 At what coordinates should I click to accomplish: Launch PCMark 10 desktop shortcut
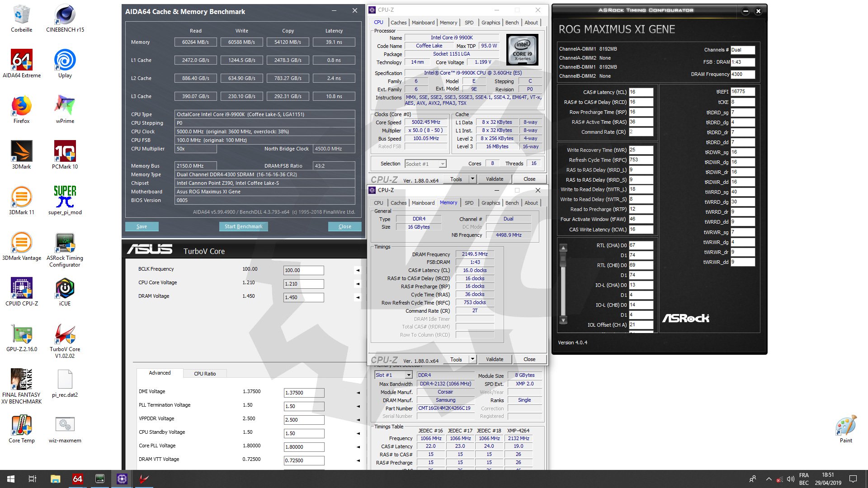point(65,155)
